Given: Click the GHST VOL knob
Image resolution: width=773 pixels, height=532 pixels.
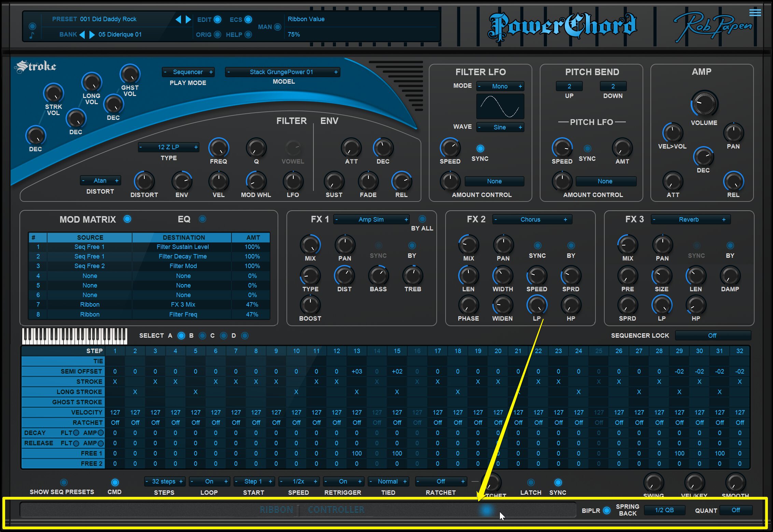Looking at the screenshot, I should pyautogui.click(x=130, y=74).
